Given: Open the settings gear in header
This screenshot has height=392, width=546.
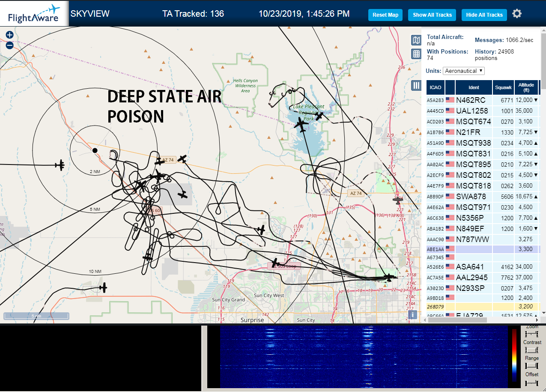Looking at the screenshot, I should 517,14.
